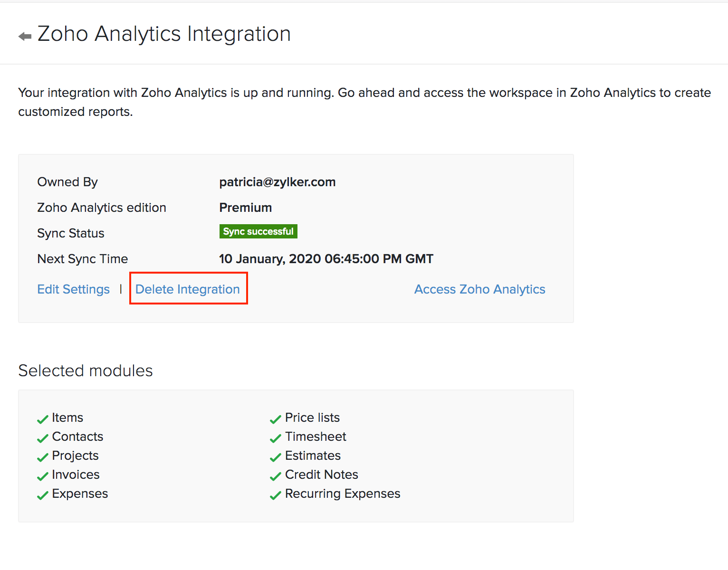728x570 pixels.
Task: Click the checkmark next to Credit Notes
Action: point(276,476)
